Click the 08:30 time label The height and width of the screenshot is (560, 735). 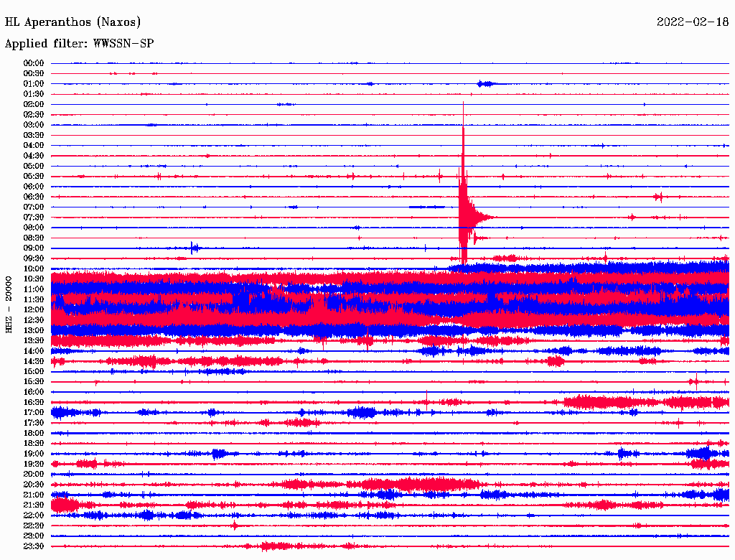point(34,238)
